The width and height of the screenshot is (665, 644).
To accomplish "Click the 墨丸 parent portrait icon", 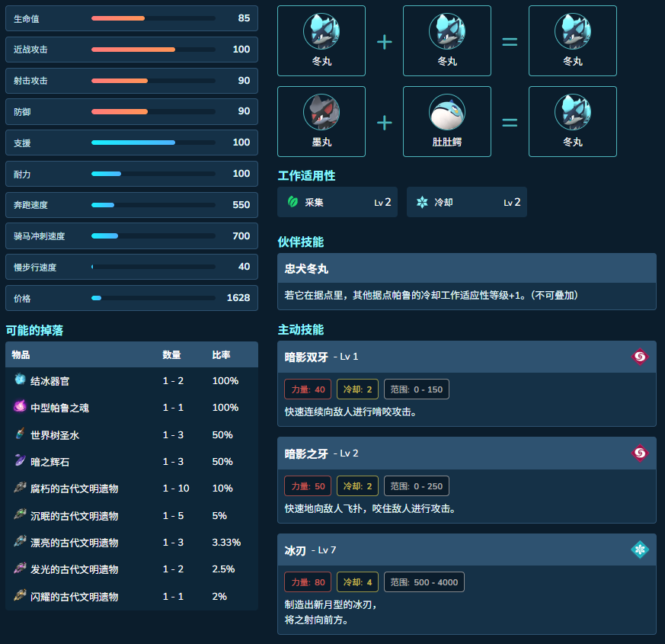I will 321,112.
